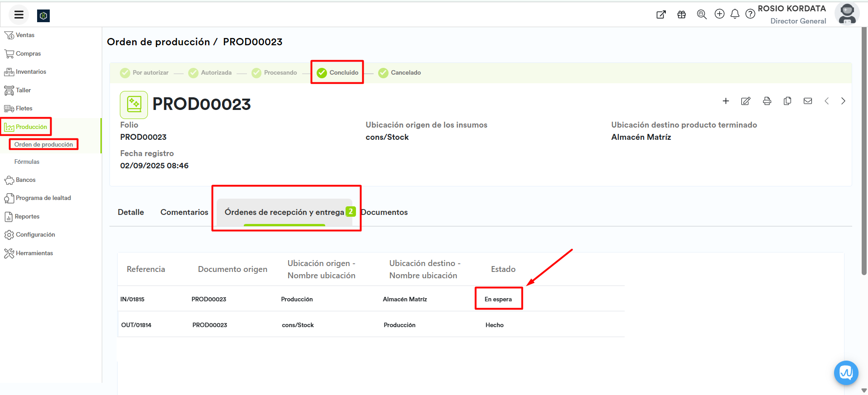The height and width of the screenshot is (395, 868).
Task: Open Fórmulas in the sidebar
Action: point(27,162)
